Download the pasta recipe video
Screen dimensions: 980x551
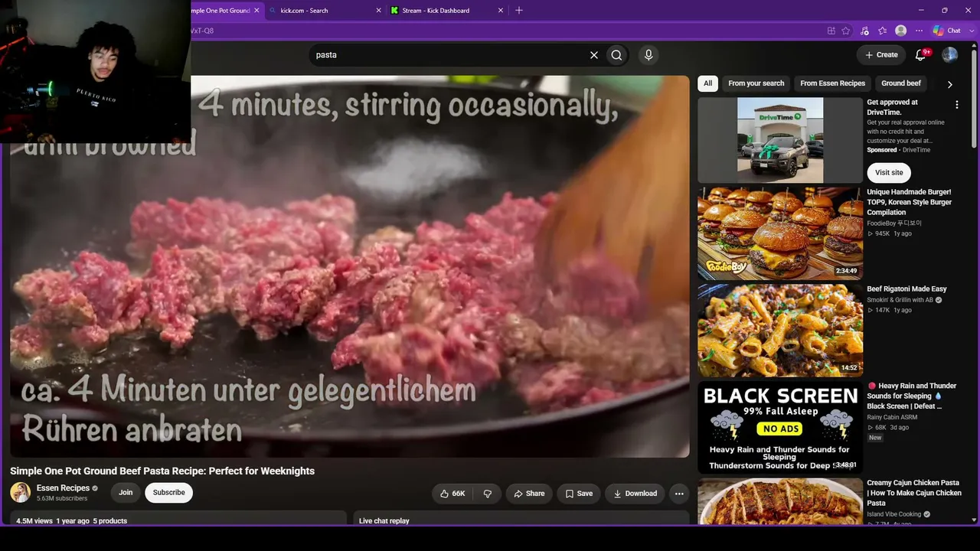(635, 494)
